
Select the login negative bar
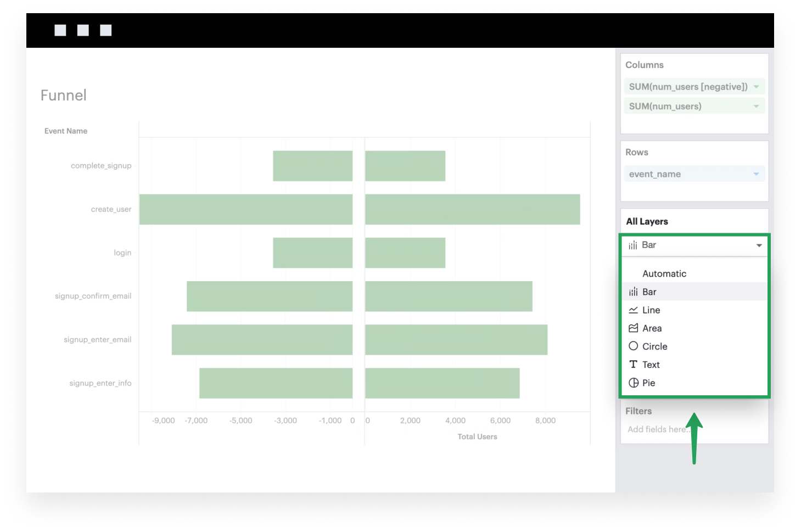(x=312, y=253)
